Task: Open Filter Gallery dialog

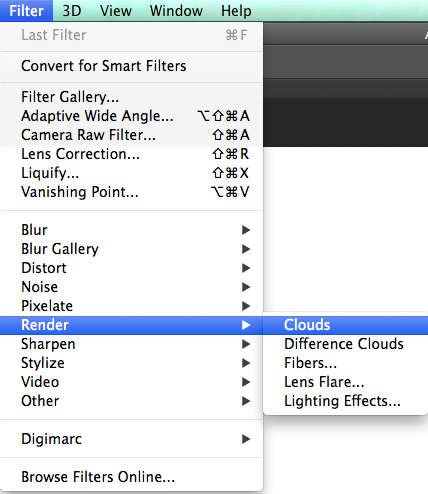Action: coord(131,97)
